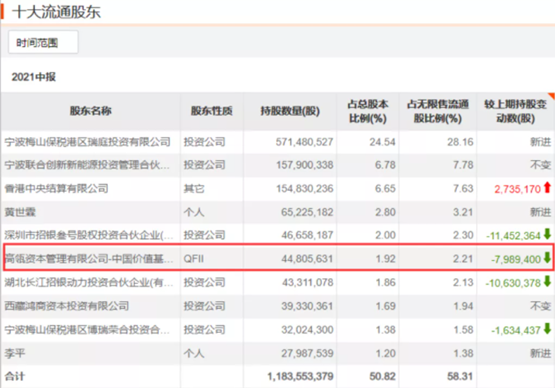Select the total float ratio 58.31
This screenshot has height=388, width=555.
click(x=460, y=376)
